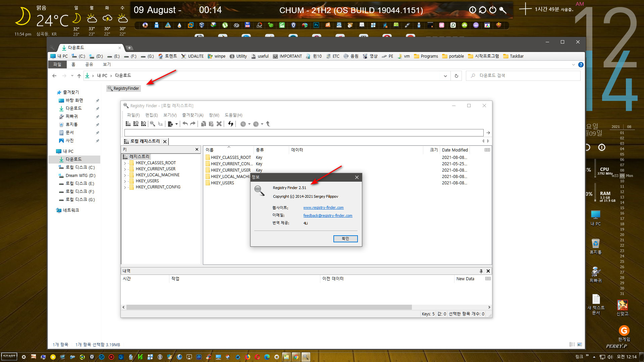The height and width of the screenshot is (362, 644).
Task: Click the Paste clipboard toolbar icon
Action: click(211, 124)
